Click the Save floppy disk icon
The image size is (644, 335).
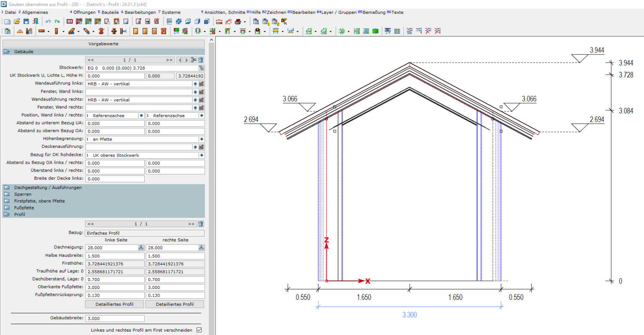[26, 21]
